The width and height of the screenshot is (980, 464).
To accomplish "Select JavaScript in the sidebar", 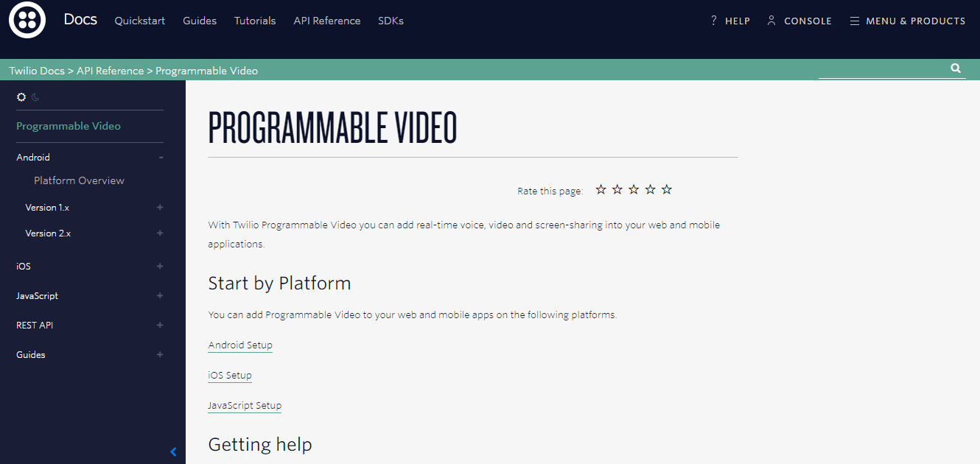I will (37, 296).
